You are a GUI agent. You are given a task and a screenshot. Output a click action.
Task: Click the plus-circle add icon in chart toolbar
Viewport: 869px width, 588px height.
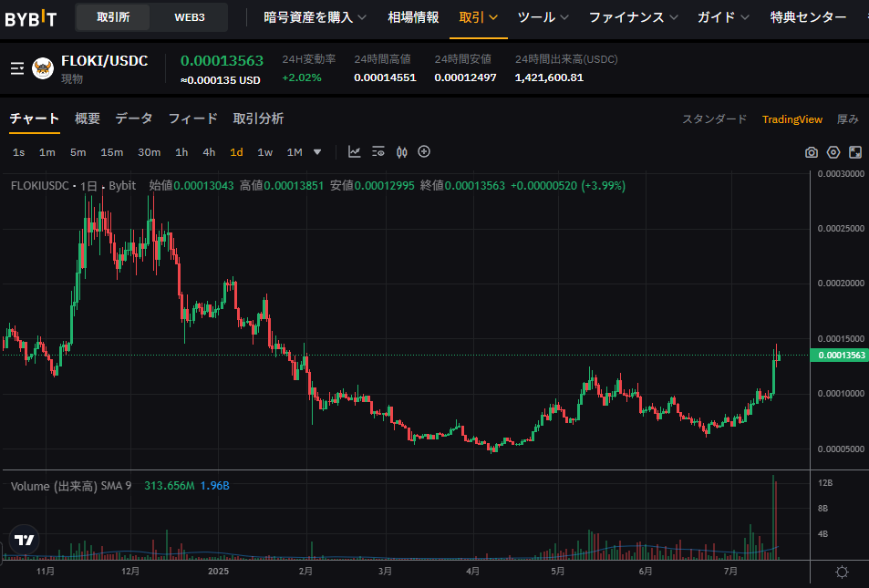tap(424, 152)
